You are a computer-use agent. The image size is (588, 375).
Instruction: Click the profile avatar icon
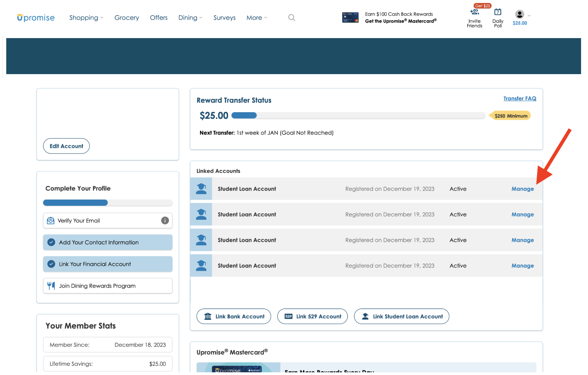point(519,14)
